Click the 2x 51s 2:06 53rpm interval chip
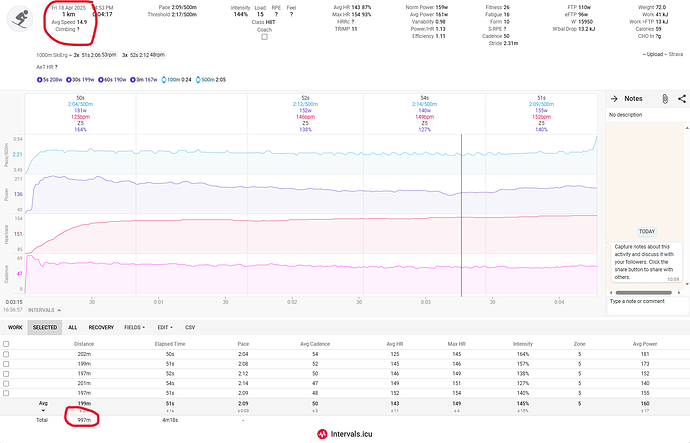690x443 pixels. click(95, 55)
